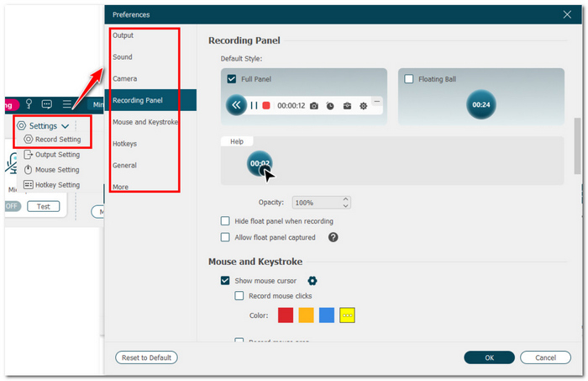Decrease opacity with the down arrow
The height and width of the screenshot is (381, 588).
[x=346, y=206]
